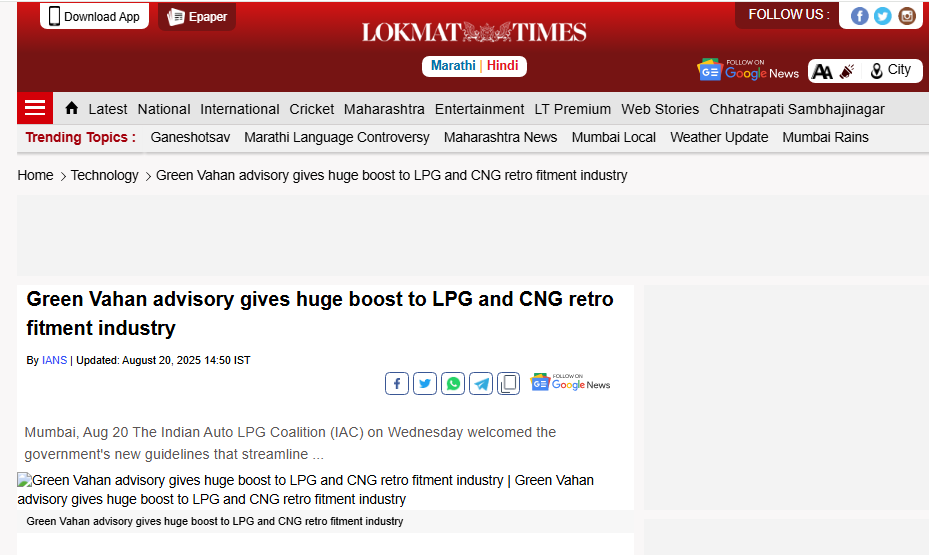Open the IANS author link
The height and width of the screenshot is (555, 929).
[x=54, y=360]
